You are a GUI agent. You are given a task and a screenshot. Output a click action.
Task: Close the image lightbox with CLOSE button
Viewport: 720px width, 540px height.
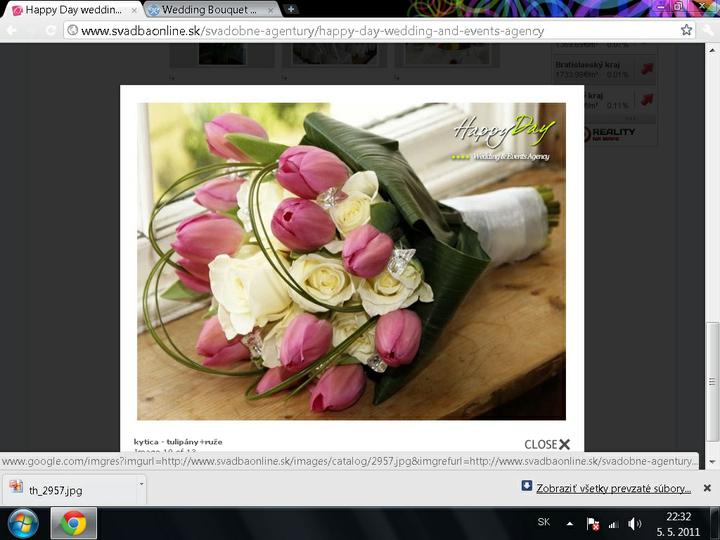click(546, 444)
